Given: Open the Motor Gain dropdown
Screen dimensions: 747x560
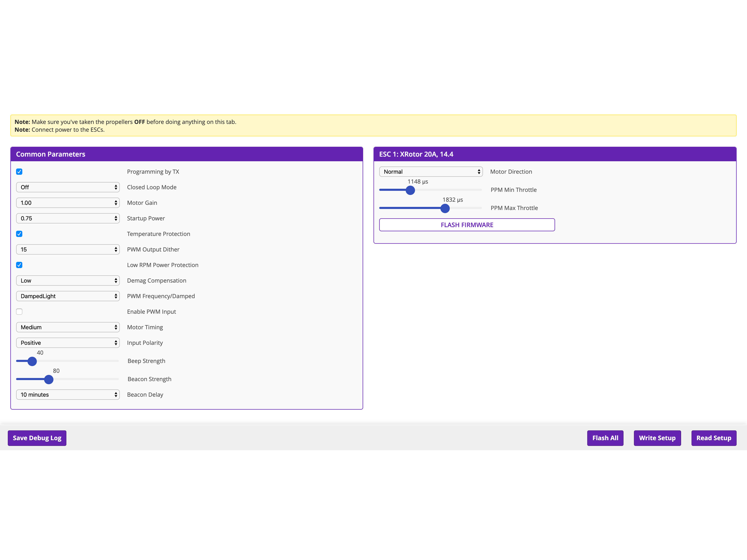Looking at the screenshot, I should [x=67, y=203].
